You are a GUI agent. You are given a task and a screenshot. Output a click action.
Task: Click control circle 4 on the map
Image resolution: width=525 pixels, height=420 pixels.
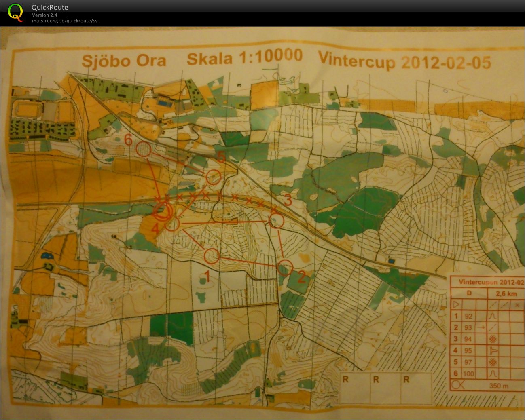point(172,223)
